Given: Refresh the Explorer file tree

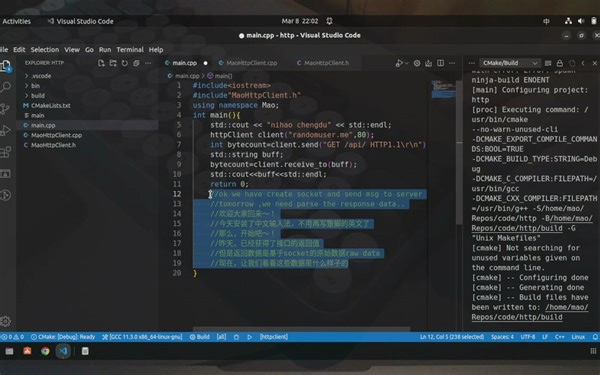Looking at the screenshot, I should click(125, 63).
